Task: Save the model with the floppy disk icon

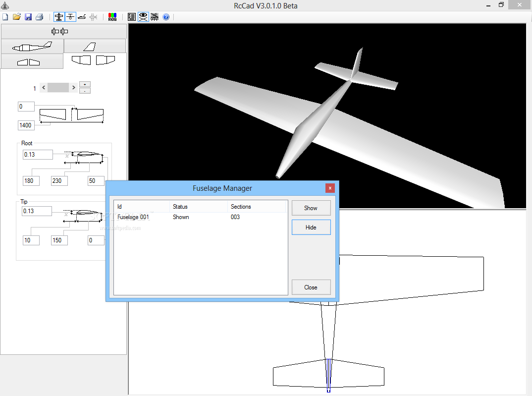Action: point(28,17)
